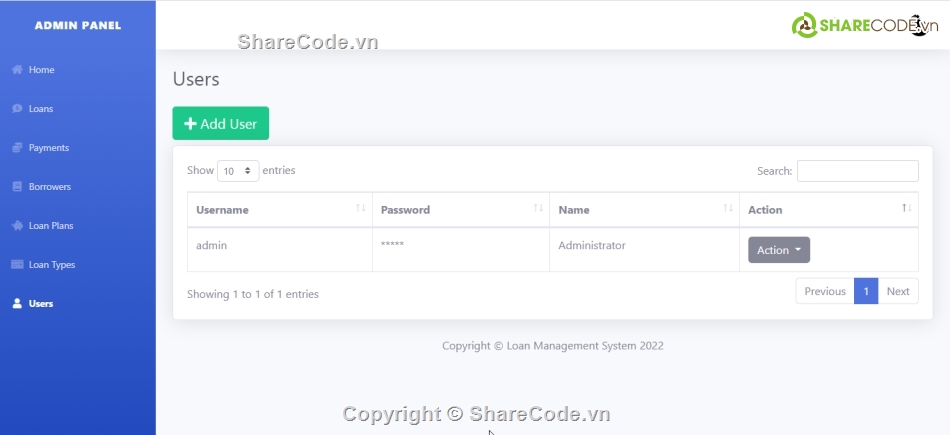Click the Payments icon in sidebar
The height and width of the screenshot is (435, 950).
click(17, 148)
